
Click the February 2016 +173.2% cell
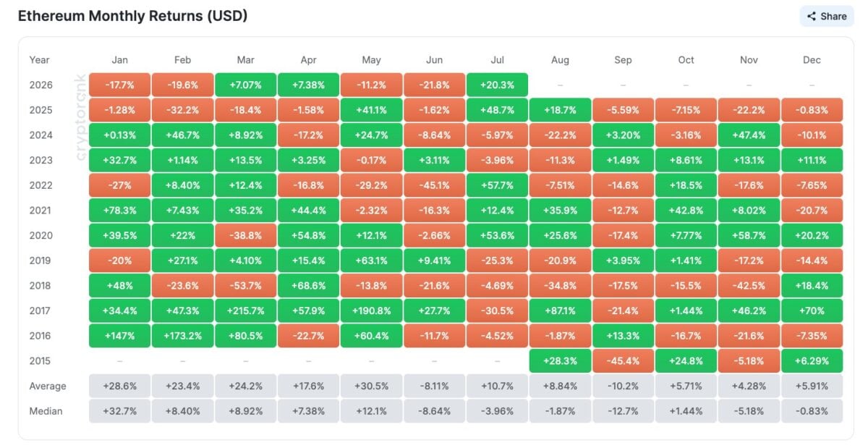click(182, 336)
